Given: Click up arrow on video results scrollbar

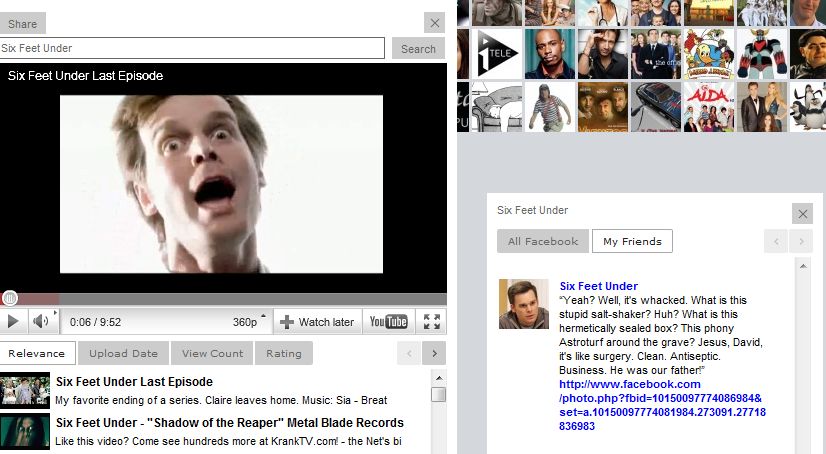Looking at the screenshot, I should click(439, 378).
